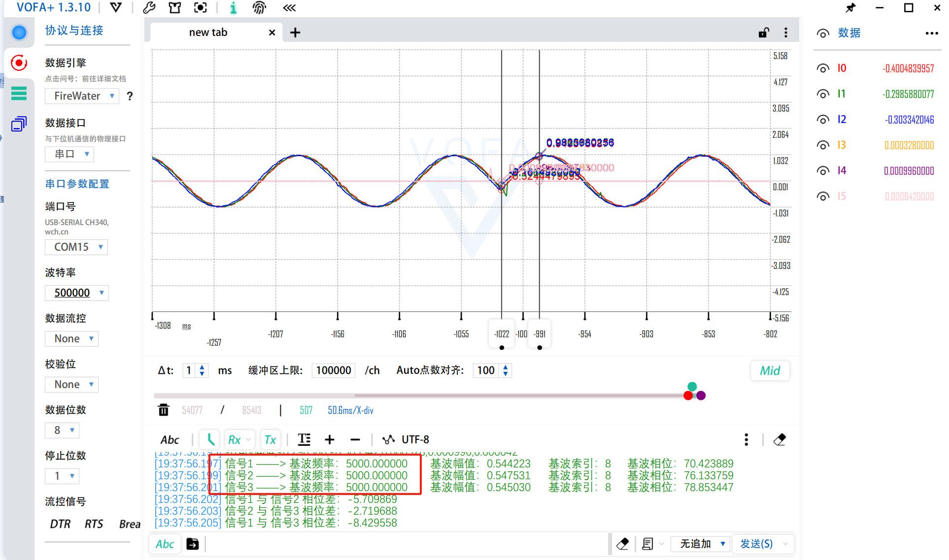Open the FireWater data engine dropdown

(82, 96)
